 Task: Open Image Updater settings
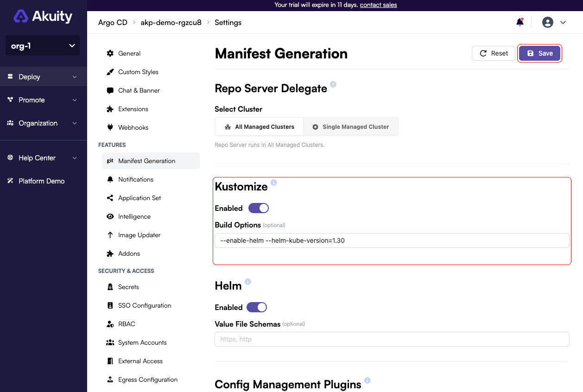point(151,235)
